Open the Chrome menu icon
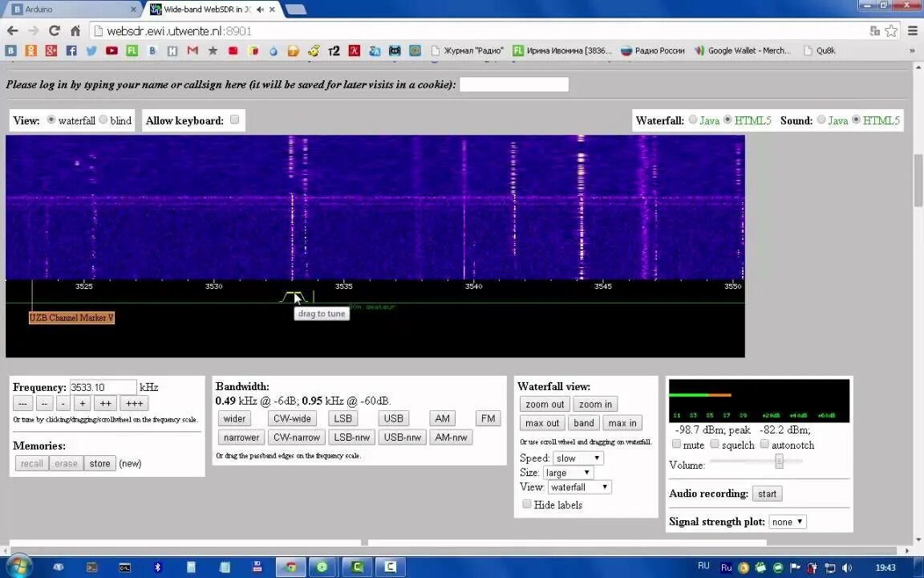Viewport: 924px width, 578px height. [x=912, y=31]
